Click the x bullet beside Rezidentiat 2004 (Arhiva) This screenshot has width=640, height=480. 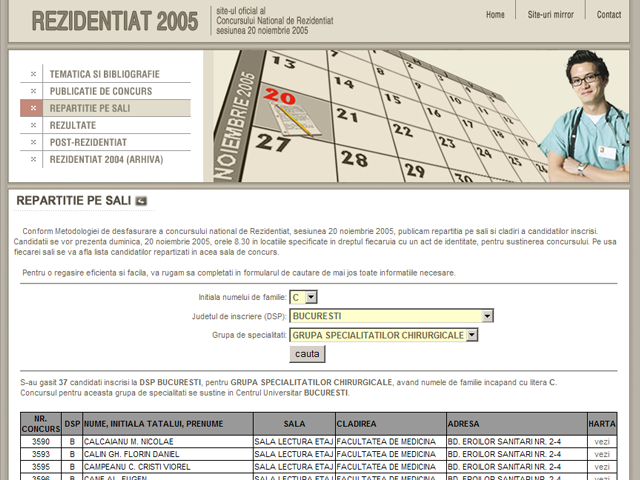point(34,159)
